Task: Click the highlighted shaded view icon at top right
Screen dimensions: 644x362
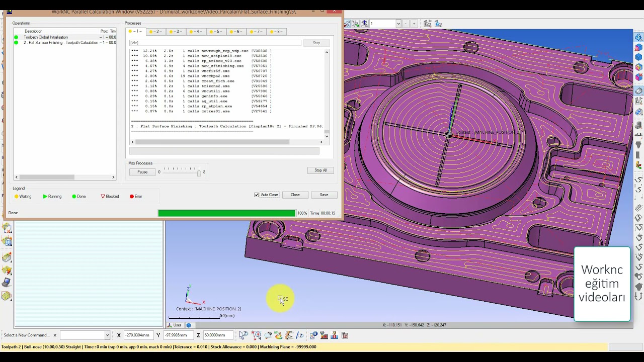Action: coord(638,37)
